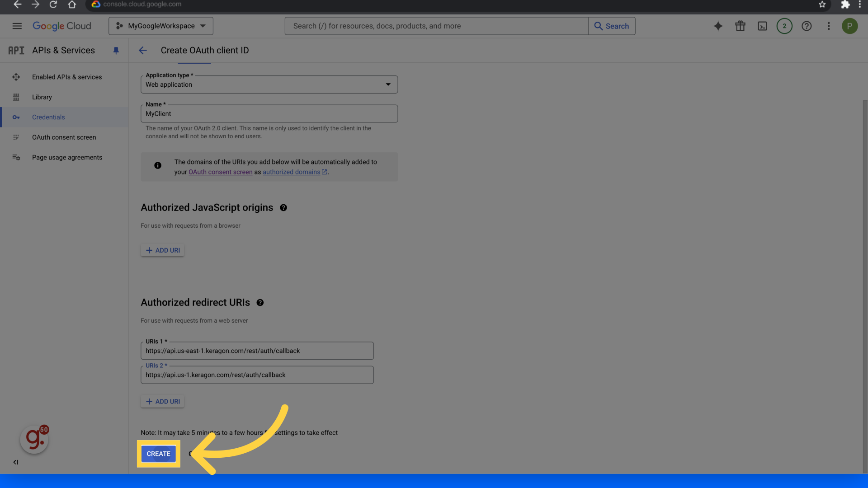868x488 pixels.
Task: Open the free trial gift icon
Action: click(740, 26)
